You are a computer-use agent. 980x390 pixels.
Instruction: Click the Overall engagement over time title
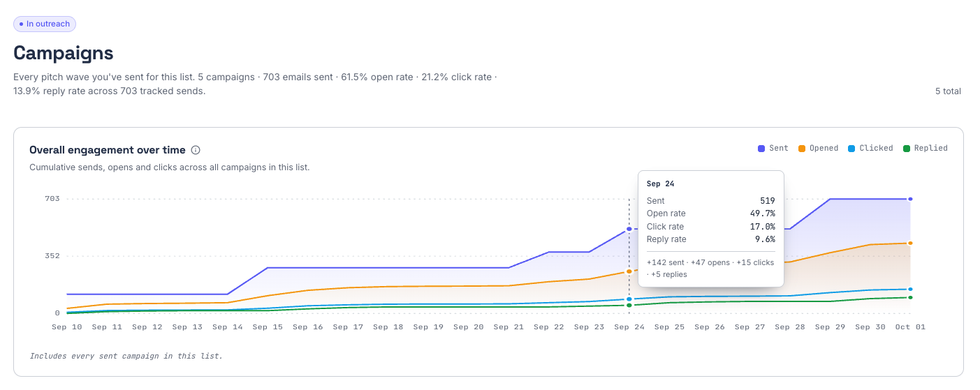(108, 150)
